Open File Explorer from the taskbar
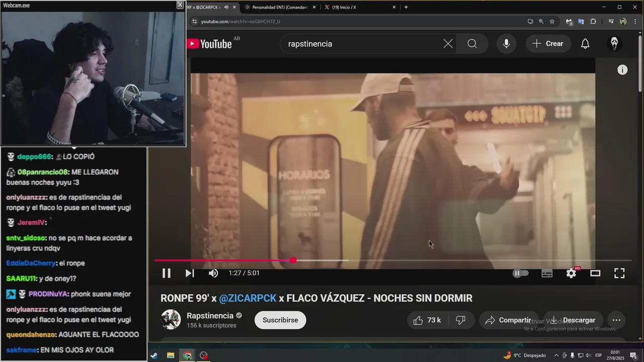 [171, 355]
